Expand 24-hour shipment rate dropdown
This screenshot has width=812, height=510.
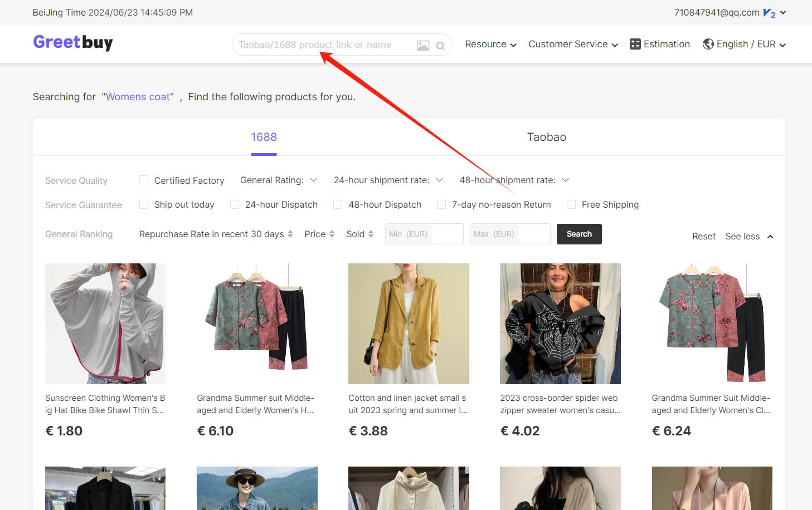[x=388, y=180]
